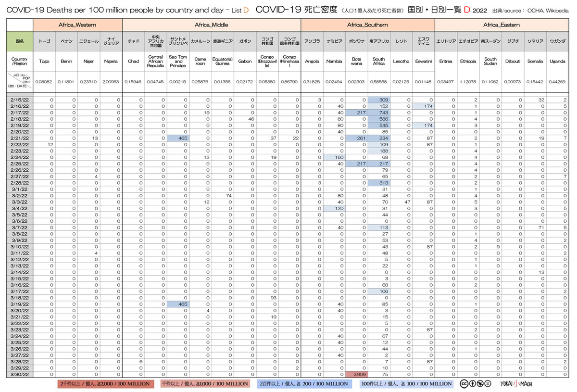This screenshot has width=577, height=392.
Task: Click the Benin English column header
Action: [66, 62]
